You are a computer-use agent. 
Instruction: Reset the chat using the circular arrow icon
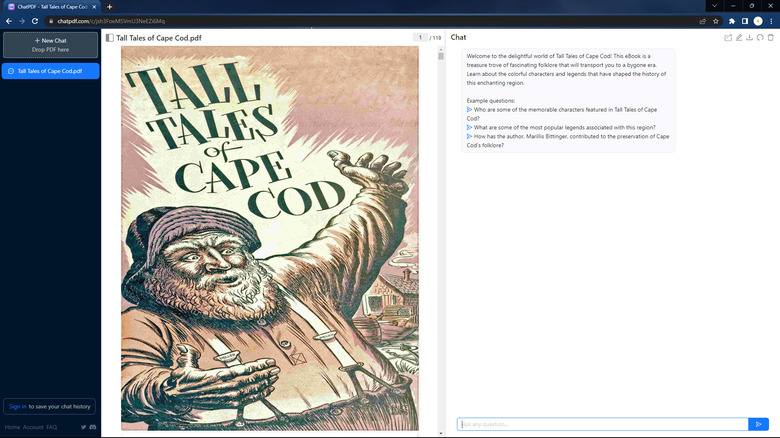pos(760,37)
